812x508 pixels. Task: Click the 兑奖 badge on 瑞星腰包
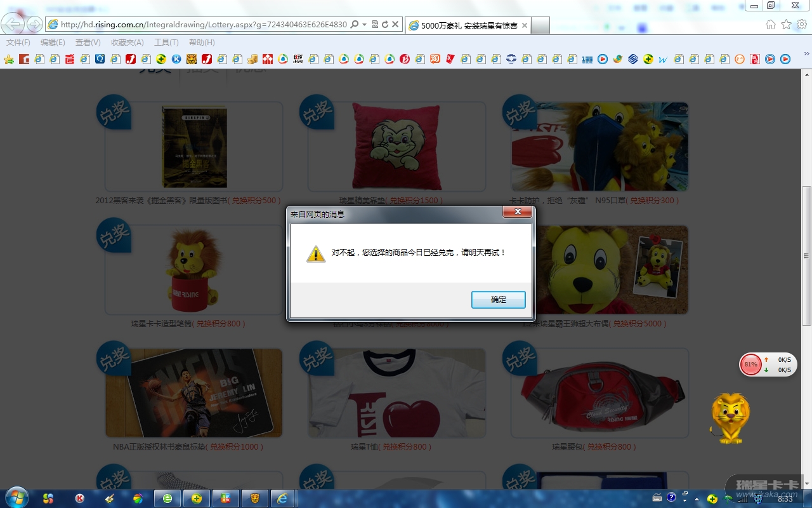point(520,359)
